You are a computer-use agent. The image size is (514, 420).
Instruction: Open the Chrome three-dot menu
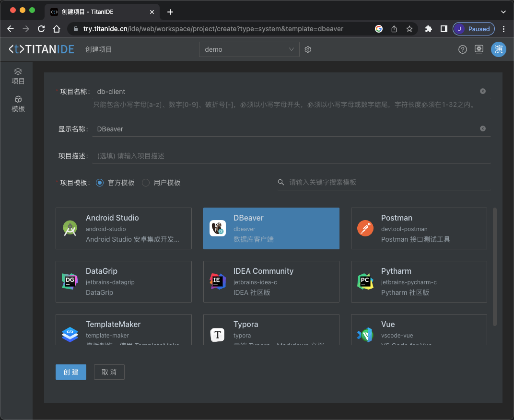(503, 29)
